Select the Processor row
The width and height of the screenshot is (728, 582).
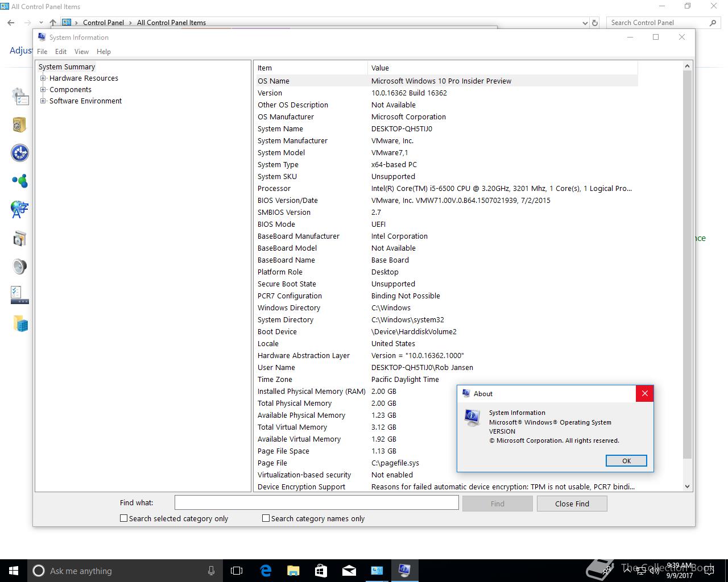click(446, 188)
